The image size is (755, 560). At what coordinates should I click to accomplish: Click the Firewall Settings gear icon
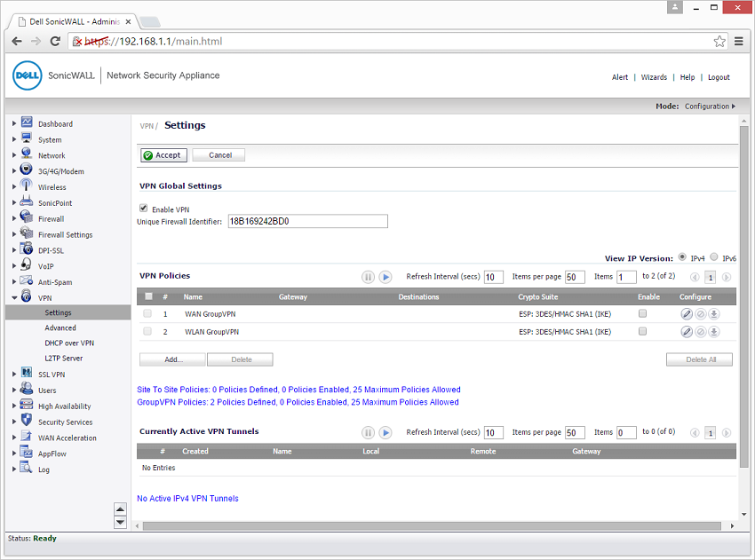click(27, 233)
